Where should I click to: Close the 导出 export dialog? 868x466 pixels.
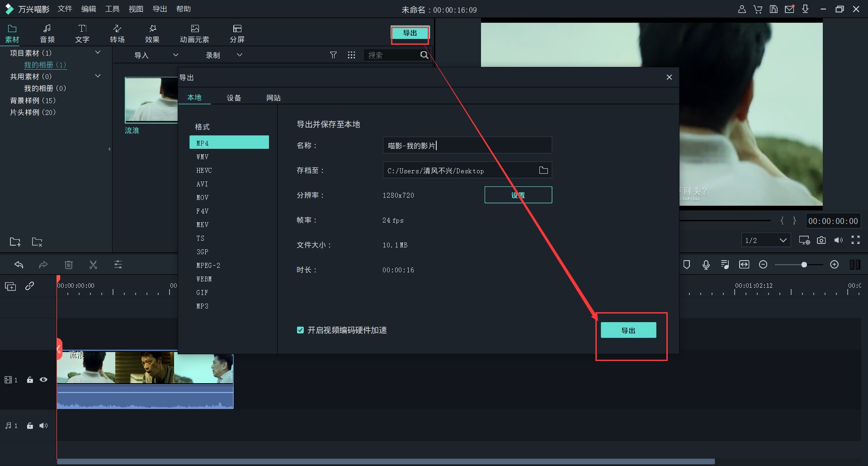click(669, 77)
